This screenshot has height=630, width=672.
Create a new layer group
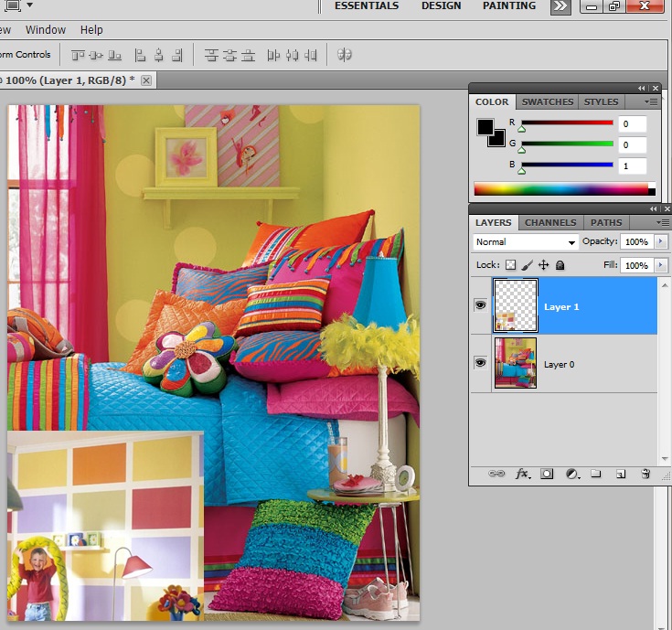click(x=595, y=474)
